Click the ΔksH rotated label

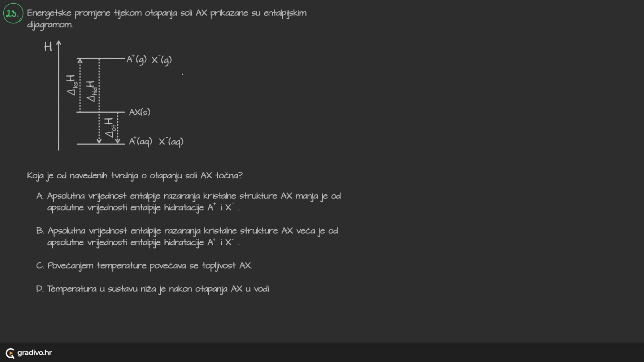coord(72,85)
